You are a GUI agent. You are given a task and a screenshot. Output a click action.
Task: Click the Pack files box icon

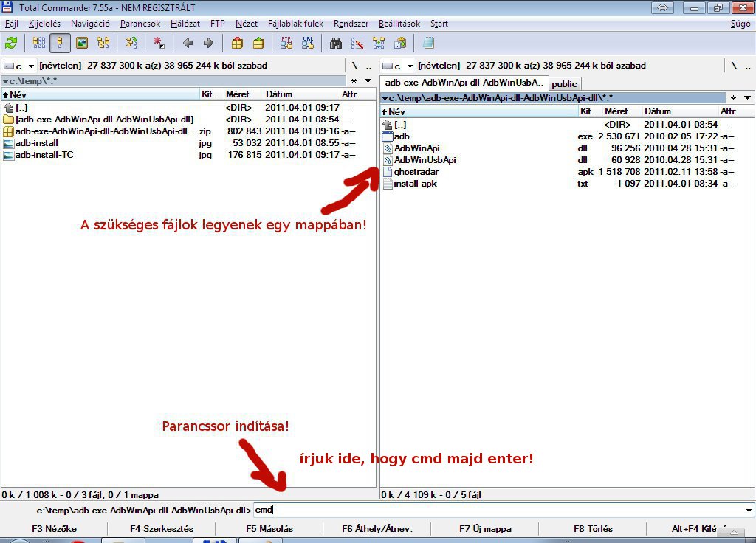click(x=237, y=44)
